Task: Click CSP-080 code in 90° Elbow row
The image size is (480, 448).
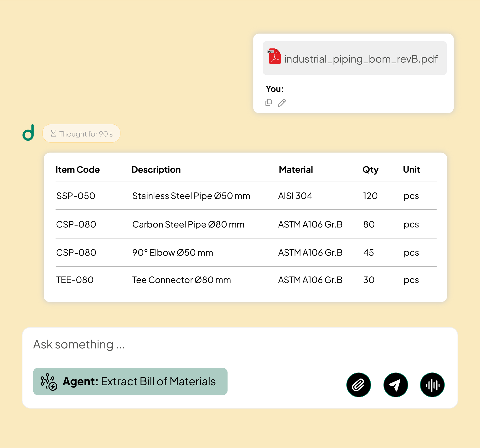Action: pyautogui.click(x=76, y=253)
